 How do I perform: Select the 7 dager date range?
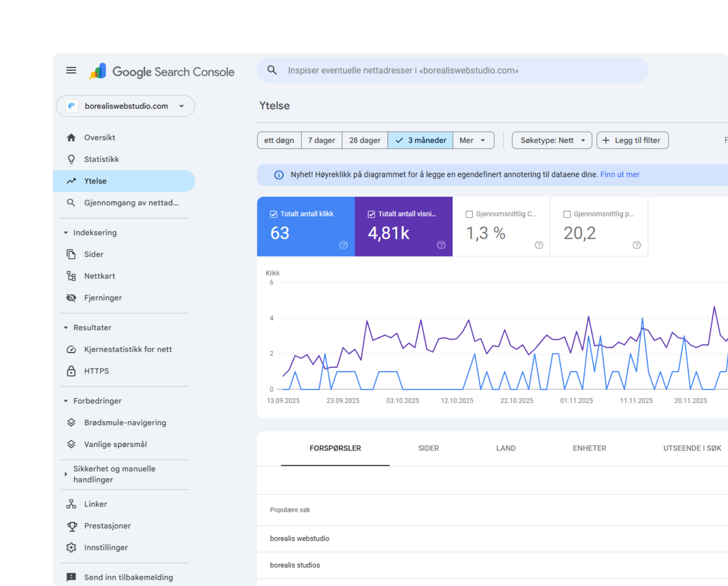[322, 140]
